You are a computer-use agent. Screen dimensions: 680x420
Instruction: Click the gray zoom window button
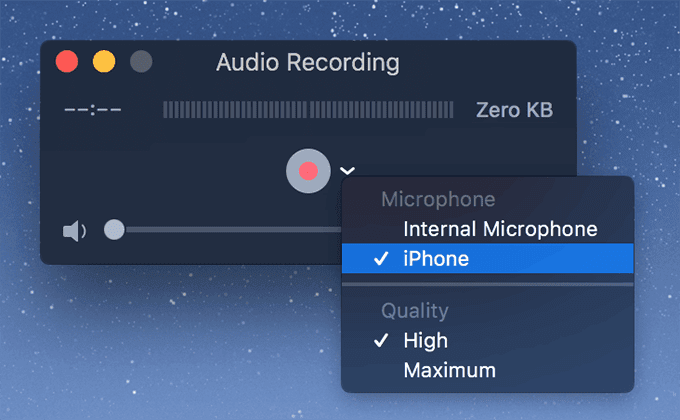point(141,61)
